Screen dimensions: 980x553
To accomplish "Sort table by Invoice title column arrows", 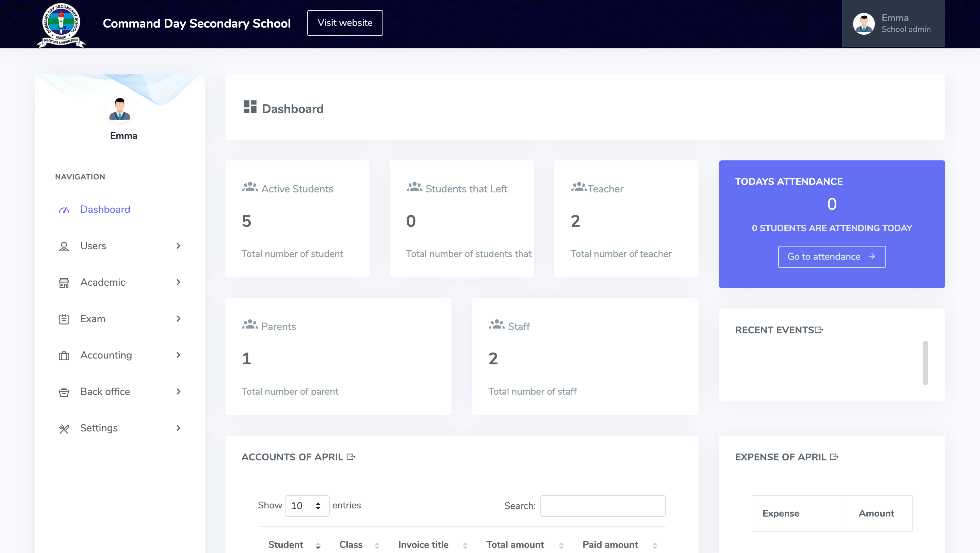I will pos(465,546).
